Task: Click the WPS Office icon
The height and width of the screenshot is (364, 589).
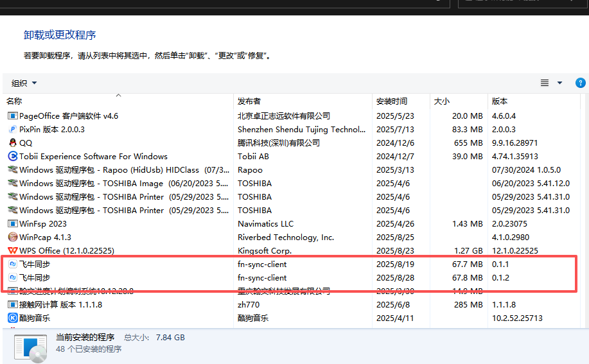Action: pos(13,250)
